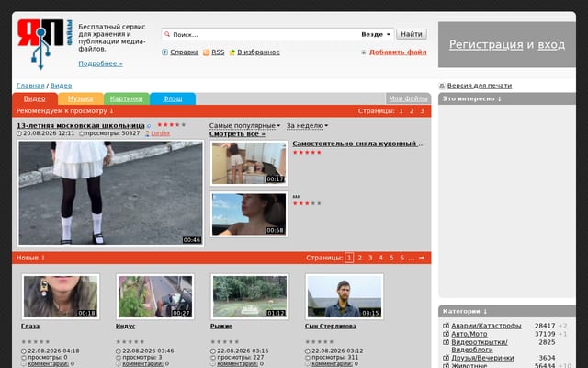Click the icon left of Добавить файл

tap(364, 52)
